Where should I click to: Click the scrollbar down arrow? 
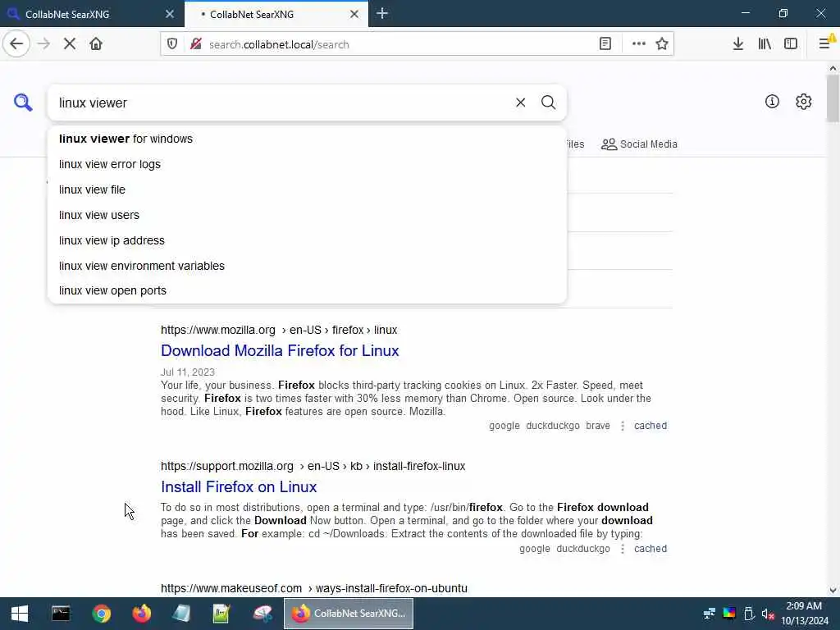point(833,591)
